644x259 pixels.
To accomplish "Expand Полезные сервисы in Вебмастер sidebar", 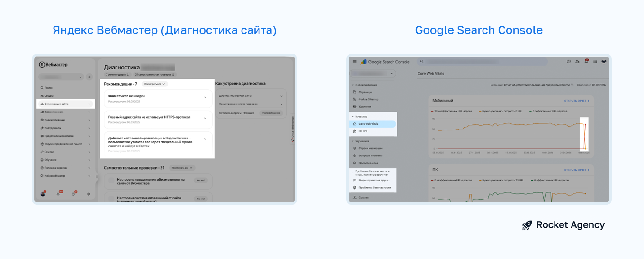I will pyautogui.click(x=65, y=168).
